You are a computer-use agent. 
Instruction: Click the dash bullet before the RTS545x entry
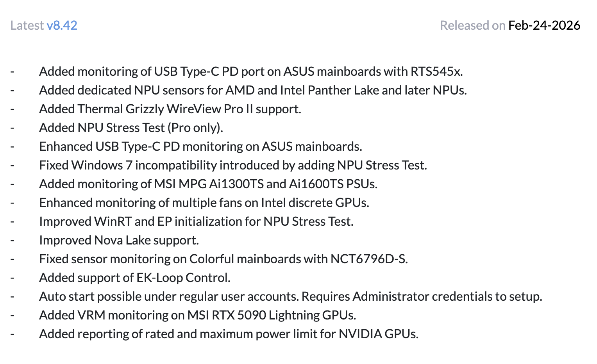[x=13, y=71]
